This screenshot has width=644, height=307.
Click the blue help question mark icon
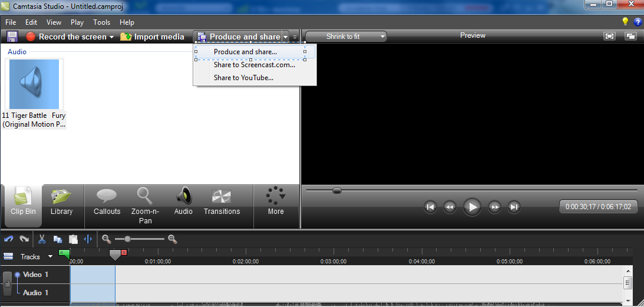[x=638, y=22]
